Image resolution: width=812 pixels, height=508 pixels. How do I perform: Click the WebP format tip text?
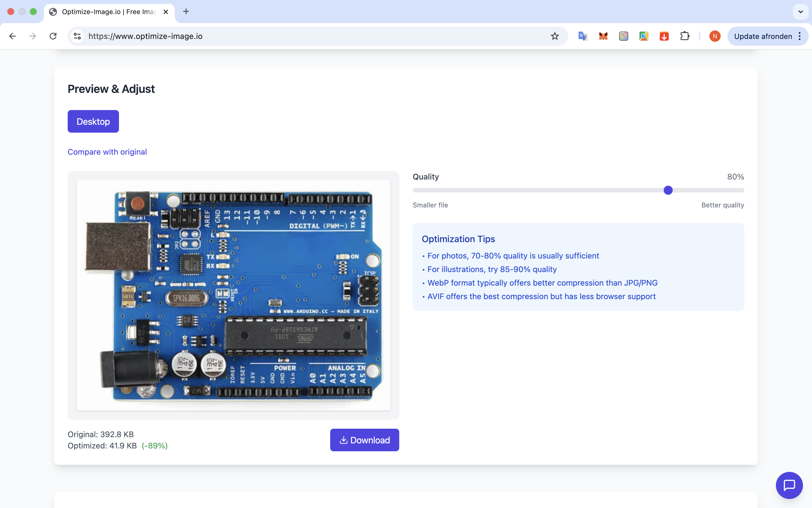(542, 283)
